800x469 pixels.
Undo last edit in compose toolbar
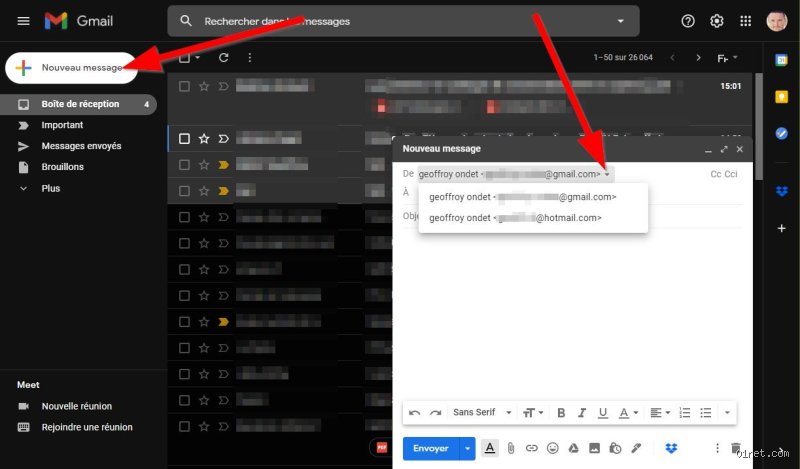click(x=414, y=412)
